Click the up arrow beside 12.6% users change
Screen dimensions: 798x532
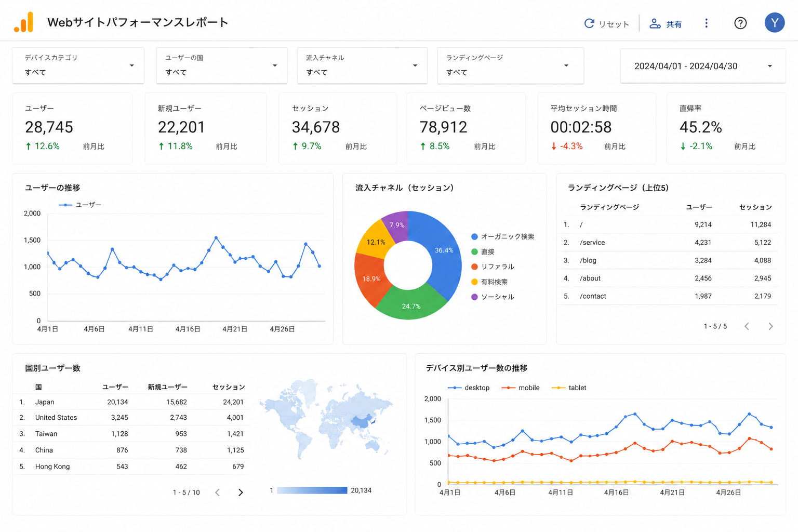[x=28, y=147]
